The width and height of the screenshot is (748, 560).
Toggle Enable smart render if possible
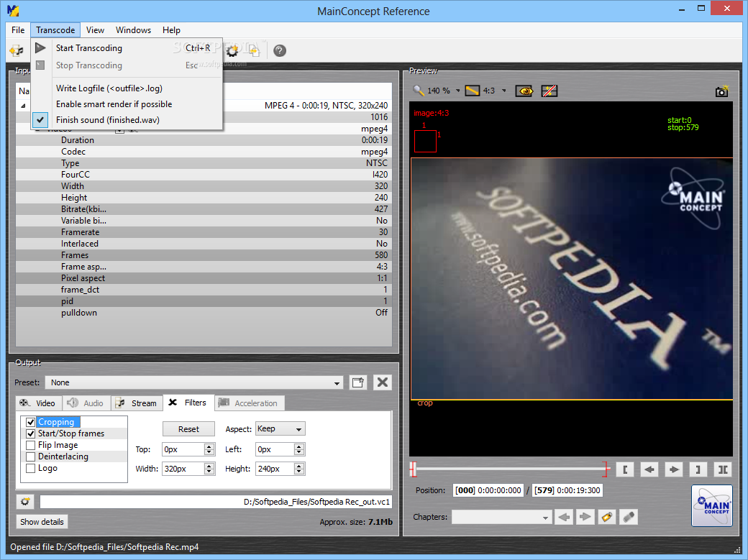click(x=127, y=104)
